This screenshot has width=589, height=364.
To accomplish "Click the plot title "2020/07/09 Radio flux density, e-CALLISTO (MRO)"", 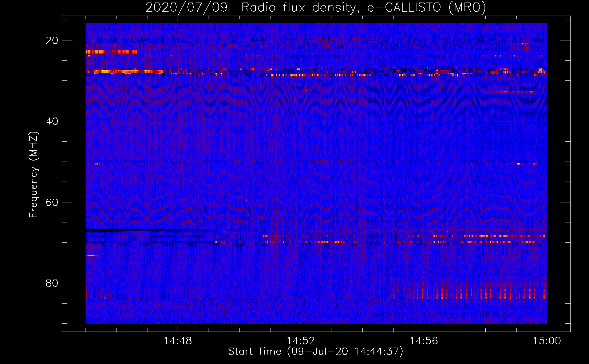I will pos(316,7).
